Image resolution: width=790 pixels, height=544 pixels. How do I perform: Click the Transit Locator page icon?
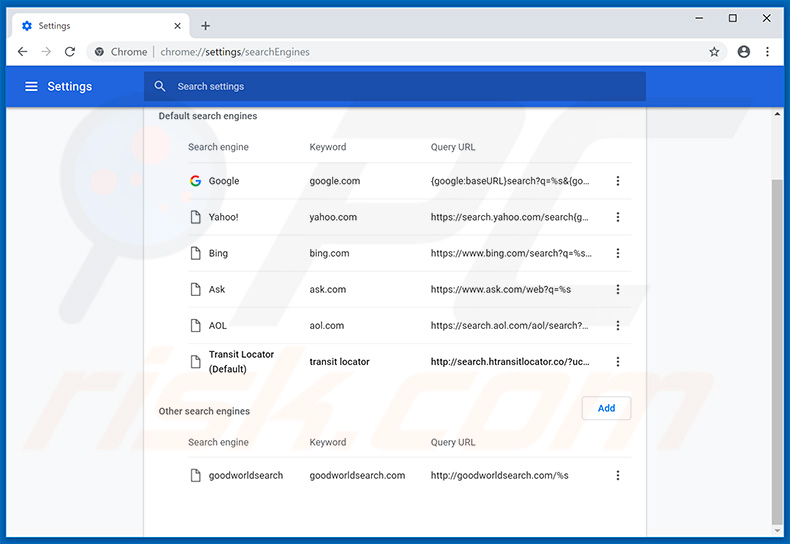tap(195, 362)
